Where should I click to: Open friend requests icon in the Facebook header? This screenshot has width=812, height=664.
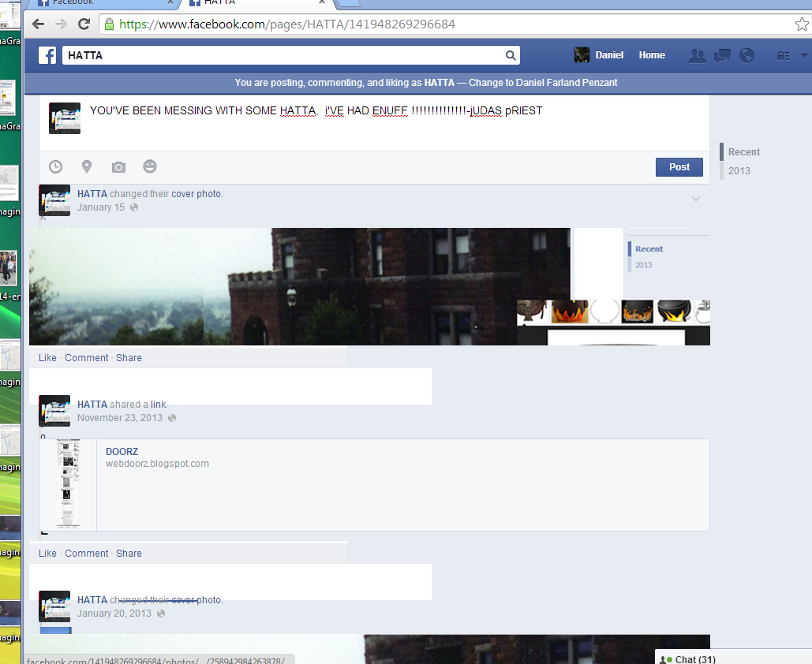(x=697, y=55)
